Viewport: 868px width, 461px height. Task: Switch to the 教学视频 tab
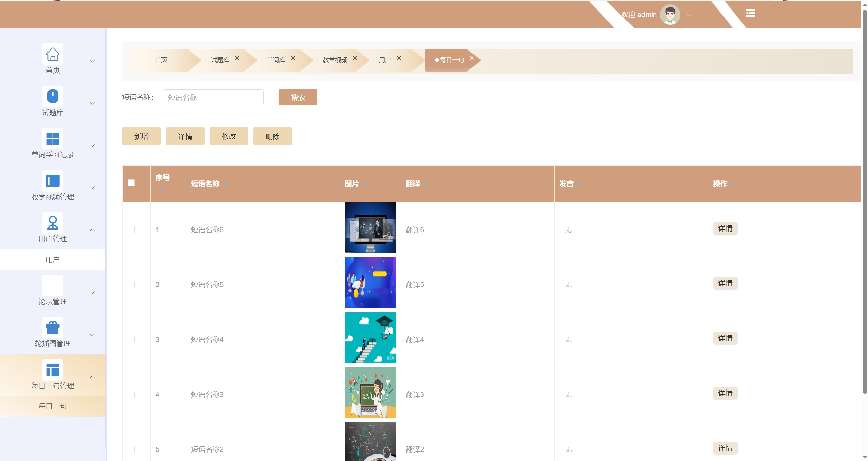[x=335, y=60]
